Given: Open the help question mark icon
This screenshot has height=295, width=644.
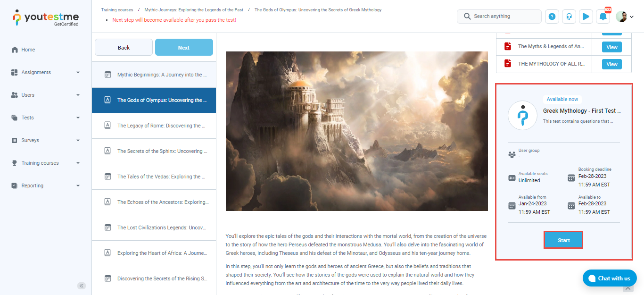Looking at the screenshot, I should [552, 17].
